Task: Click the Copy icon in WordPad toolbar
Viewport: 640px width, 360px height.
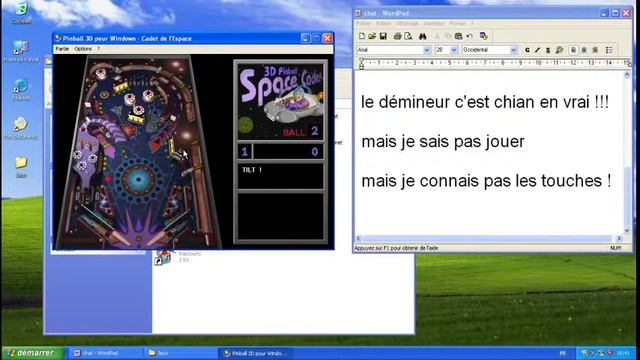Action: (x=448, y=36)
